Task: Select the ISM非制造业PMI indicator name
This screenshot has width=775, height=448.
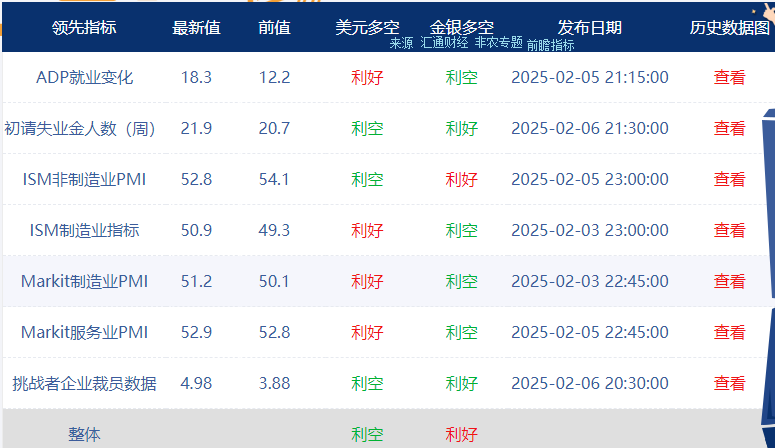Action: click(x=85, y=179)
